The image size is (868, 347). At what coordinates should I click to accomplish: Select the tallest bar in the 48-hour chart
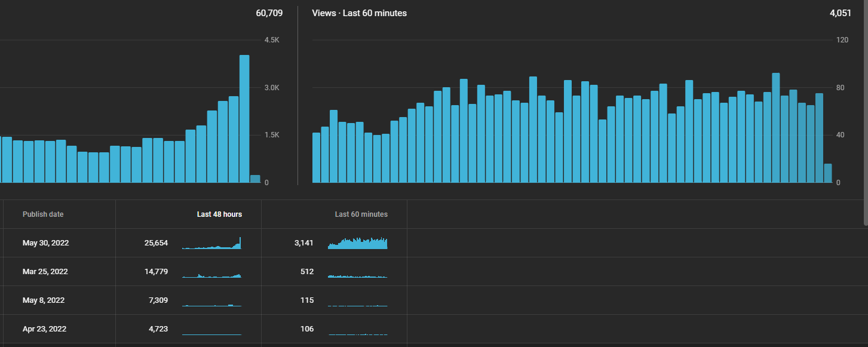pos(244,119)
